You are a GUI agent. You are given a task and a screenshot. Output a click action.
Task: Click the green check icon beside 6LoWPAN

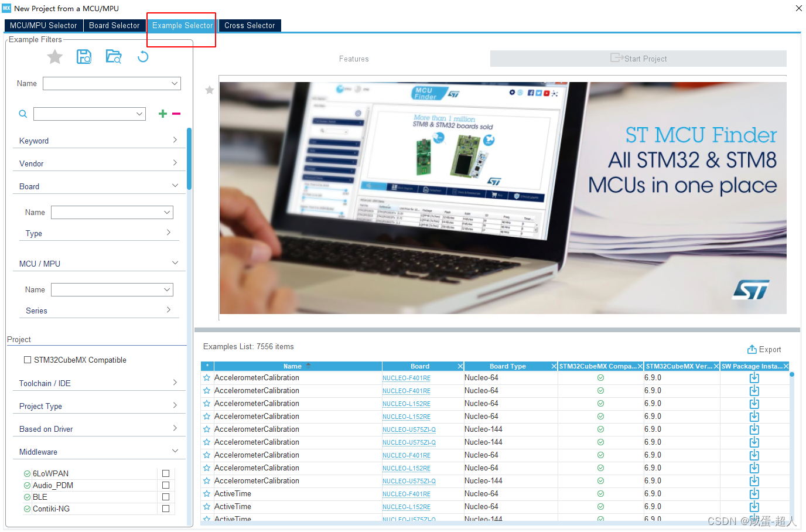click(x=27, y=473)
